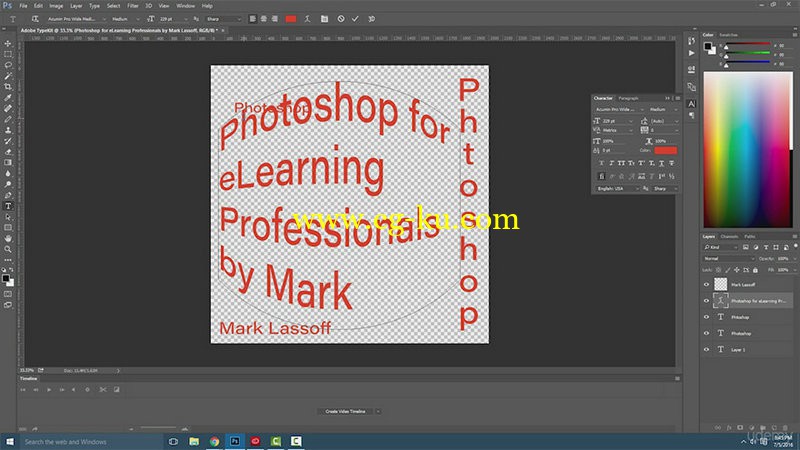Open arrow dropdown beside Create Video Timeline
Screen dimensions: 800x450
click(x=378, y=411)
